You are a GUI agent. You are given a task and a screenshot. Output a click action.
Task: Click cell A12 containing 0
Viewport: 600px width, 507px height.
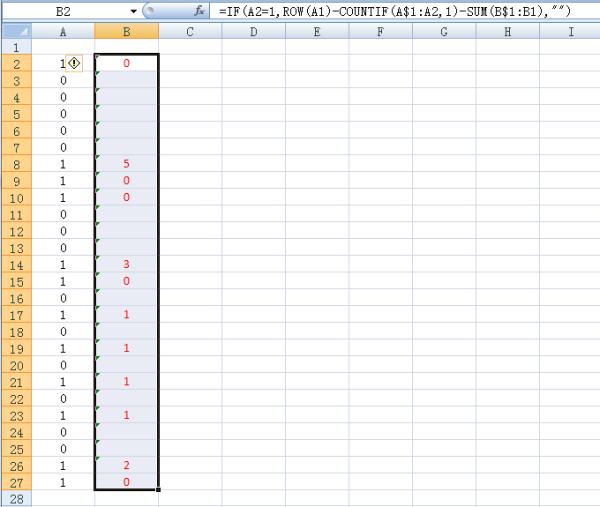click(x=63, y=231)
